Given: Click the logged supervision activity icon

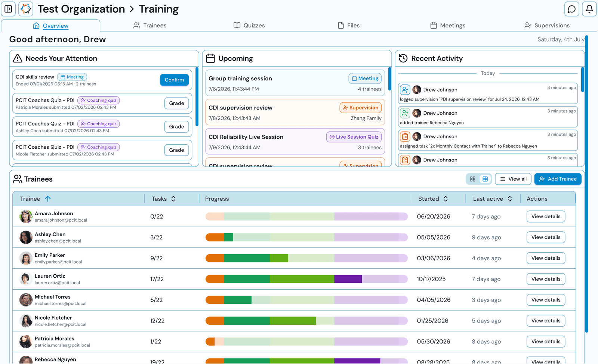Looking at the screenshot, I should (405, 90).
